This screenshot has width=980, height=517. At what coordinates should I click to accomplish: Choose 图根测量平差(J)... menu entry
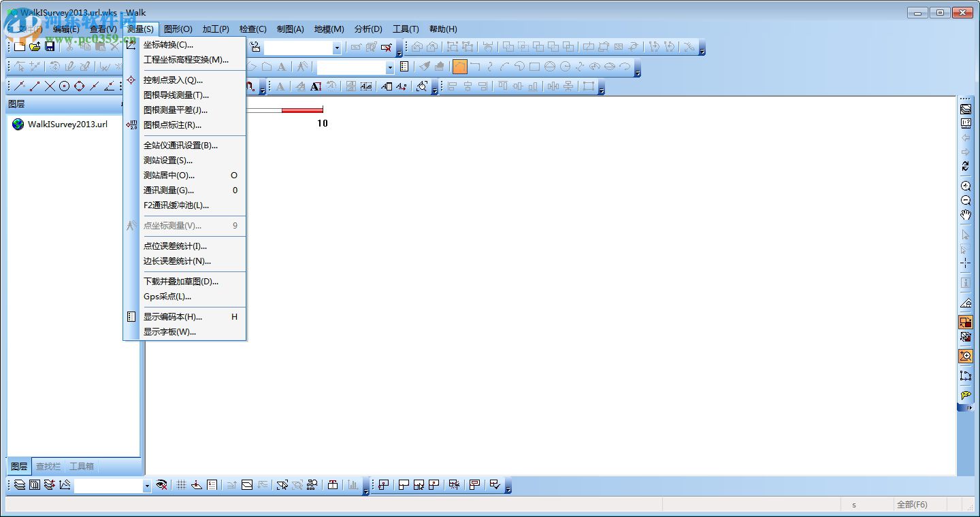click(x=184, y=110)
